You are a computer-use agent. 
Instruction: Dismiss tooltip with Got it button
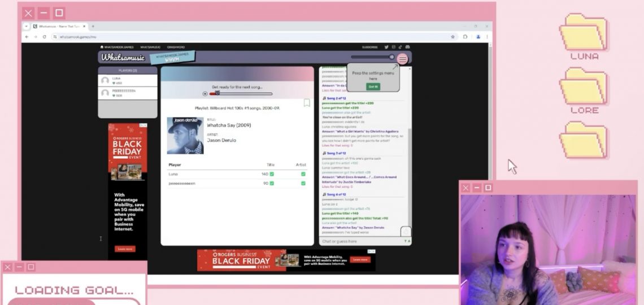click(373, 86)
